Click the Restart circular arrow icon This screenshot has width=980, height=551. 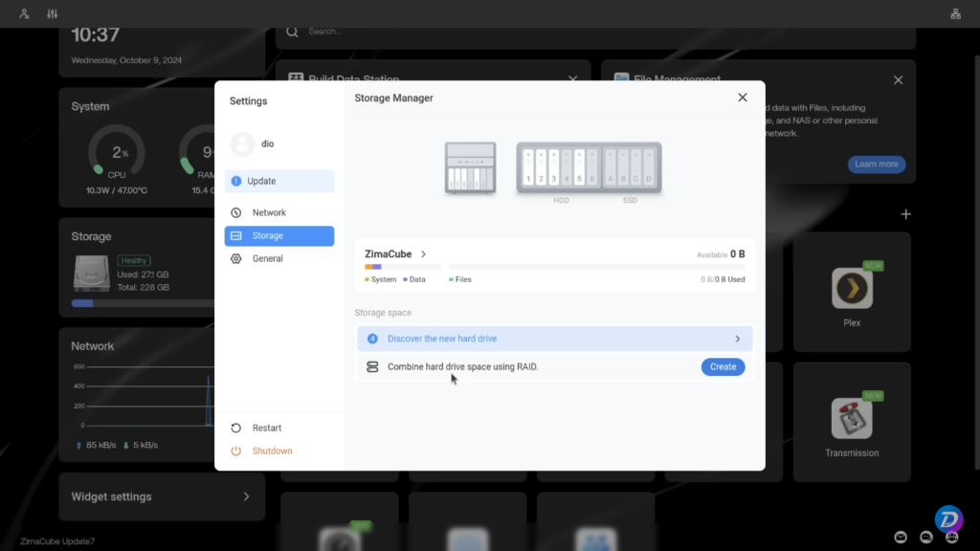[235, 428]
